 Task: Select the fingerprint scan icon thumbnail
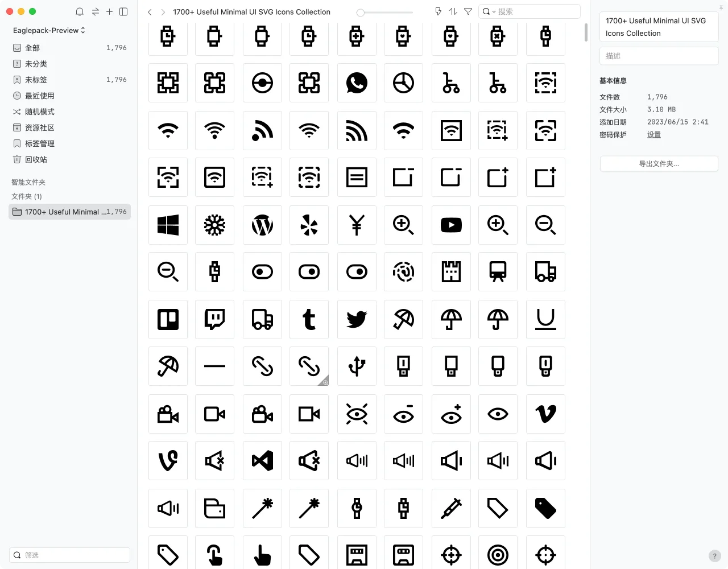[403, 272]
